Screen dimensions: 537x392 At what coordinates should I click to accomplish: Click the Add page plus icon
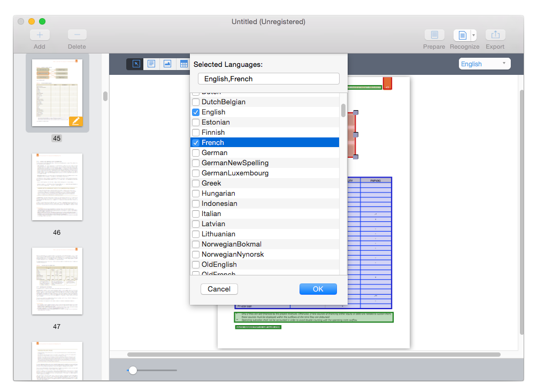pyautogui.click(x=40, y=35)
